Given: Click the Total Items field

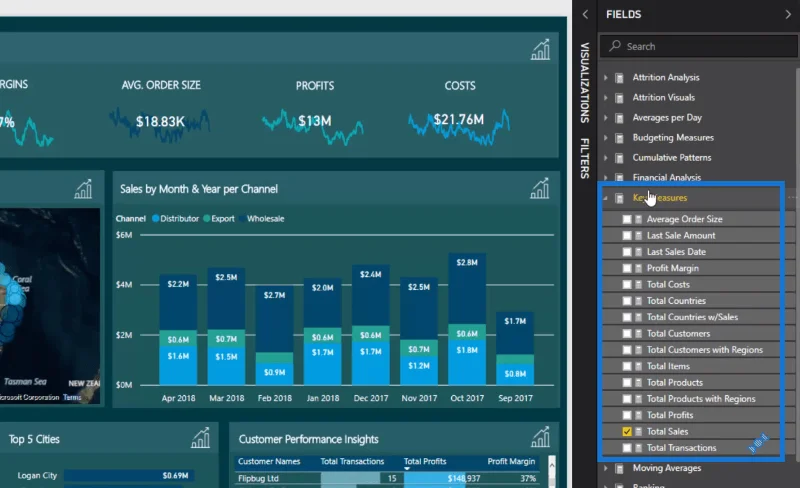Looking at the screenshot, I should click(x=668, y=366).
